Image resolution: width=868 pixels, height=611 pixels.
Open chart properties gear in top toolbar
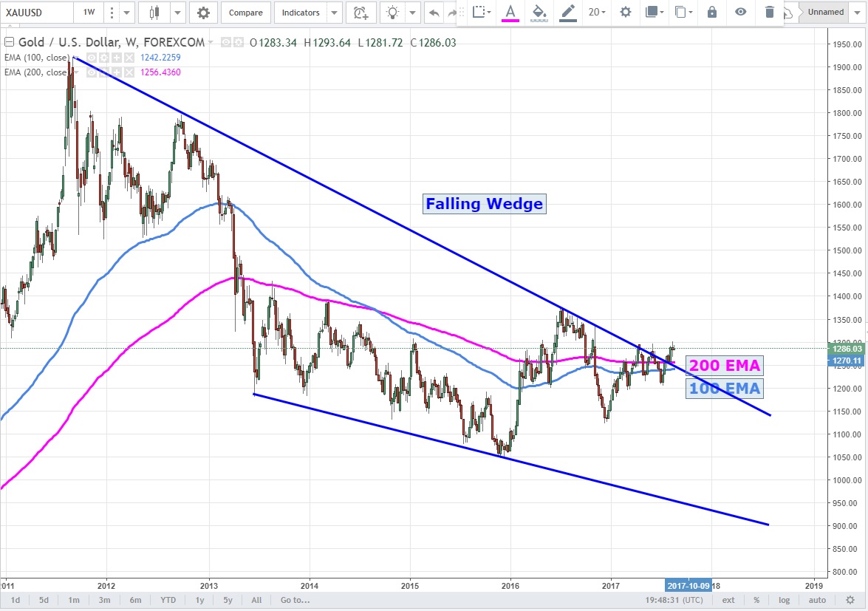(203, 13)
